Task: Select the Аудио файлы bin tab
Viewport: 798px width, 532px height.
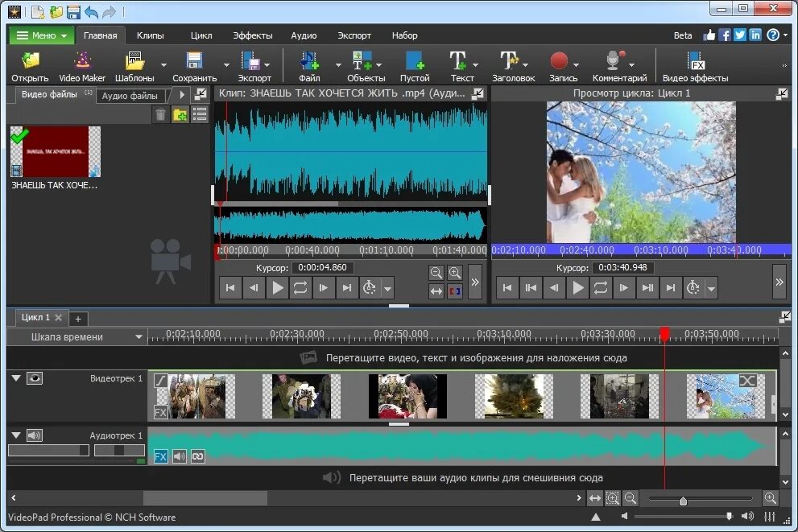Action: point(130,96)
